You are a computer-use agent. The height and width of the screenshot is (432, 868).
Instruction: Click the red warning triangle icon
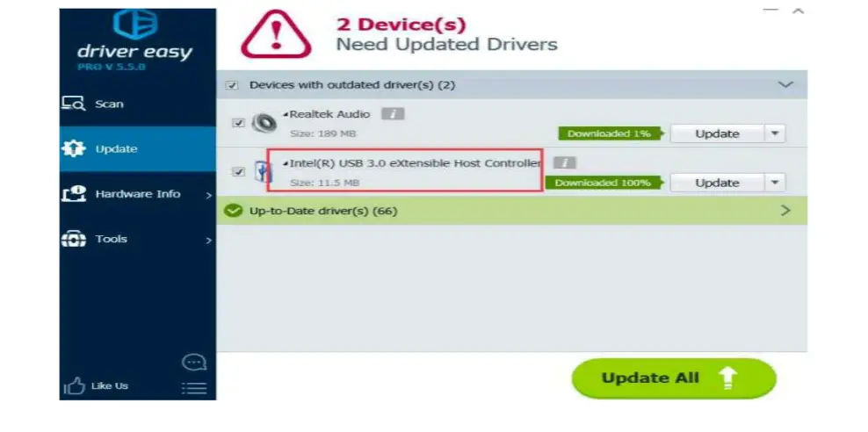tap(276, 34)
